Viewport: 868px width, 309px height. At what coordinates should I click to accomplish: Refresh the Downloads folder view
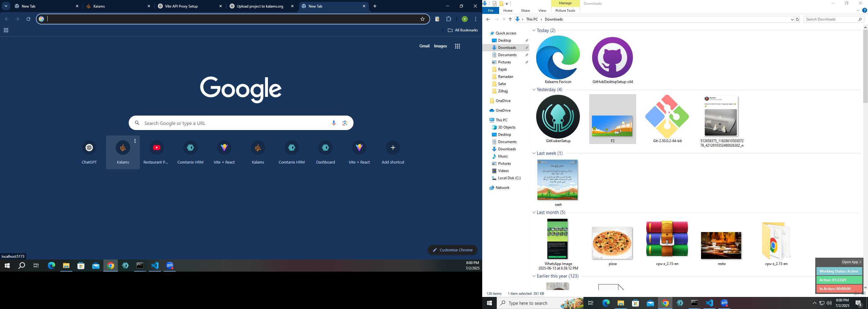pyautogui.click(x=797, y=19)
